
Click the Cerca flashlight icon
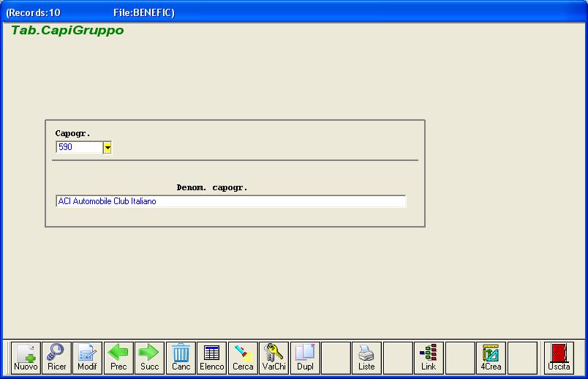(243, 358)
